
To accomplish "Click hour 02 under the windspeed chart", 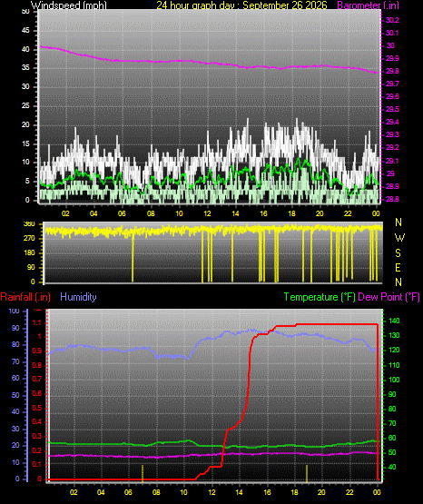I will [65, 213].
